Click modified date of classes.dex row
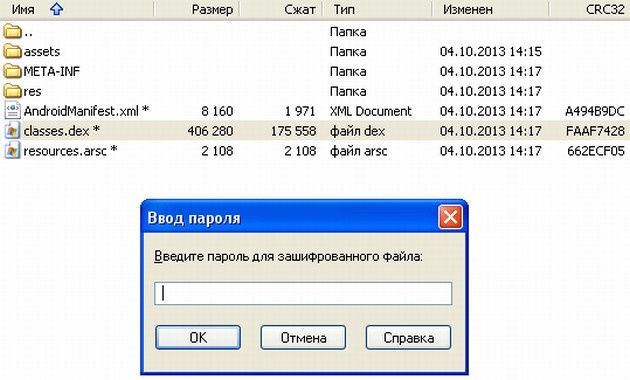Image resolution: width=630 pixels, height=380 pixels. point(491,131)
